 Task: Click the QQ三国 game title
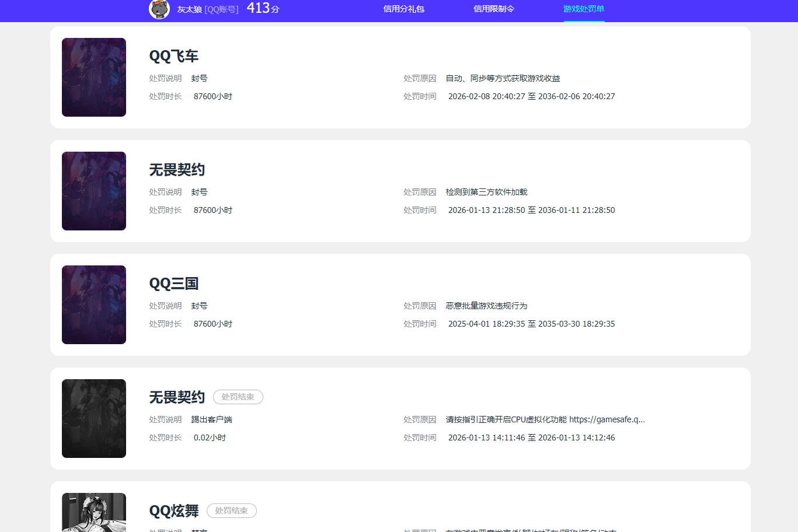tap(173, 283)
